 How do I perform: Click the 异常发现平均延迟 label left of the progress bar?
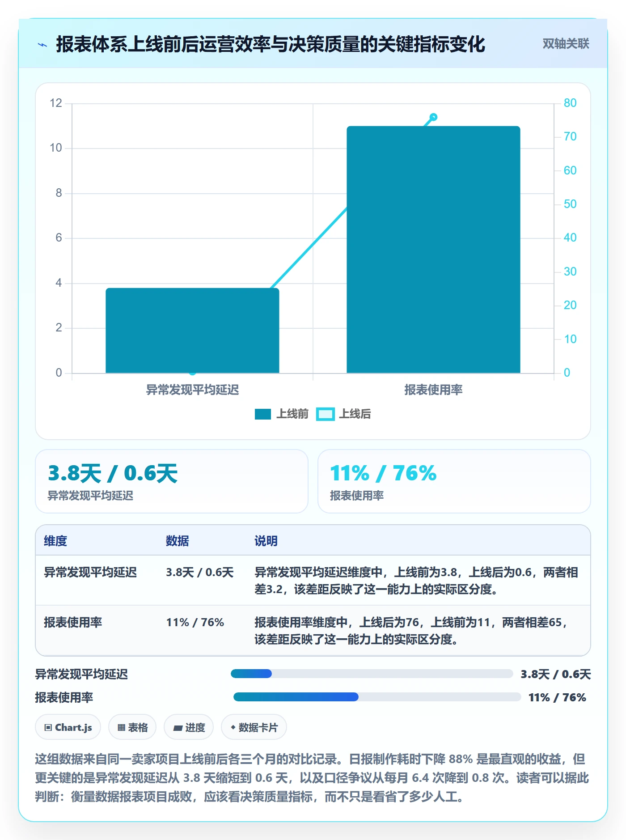click(82, 674)
